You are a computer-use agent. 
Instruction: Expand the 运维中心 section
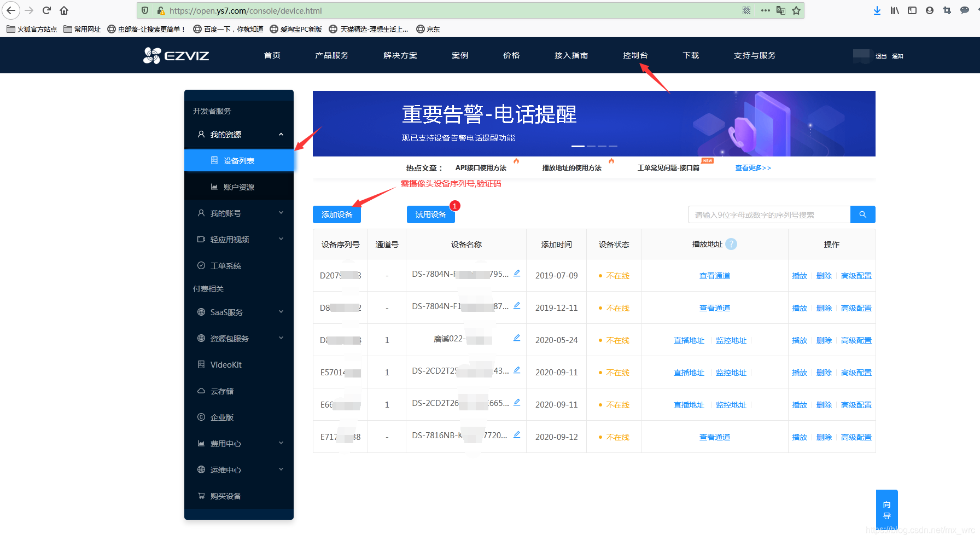(x=281, y=469)
